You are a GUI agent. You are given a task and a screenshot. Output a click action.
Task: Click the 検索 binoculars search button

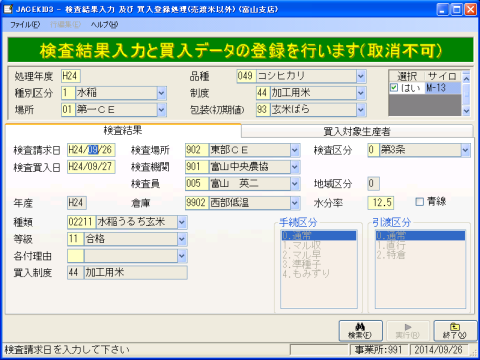[361, 331]
